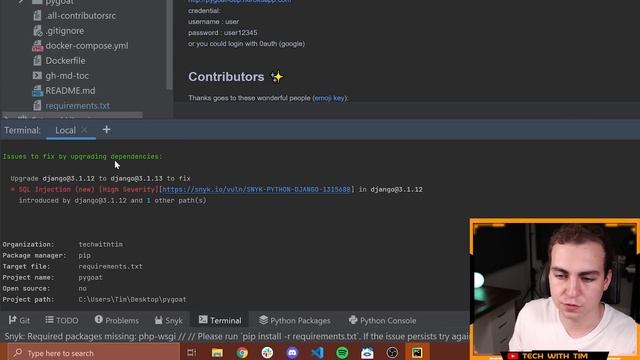Close the Local terminal tab

pos(84,130)
